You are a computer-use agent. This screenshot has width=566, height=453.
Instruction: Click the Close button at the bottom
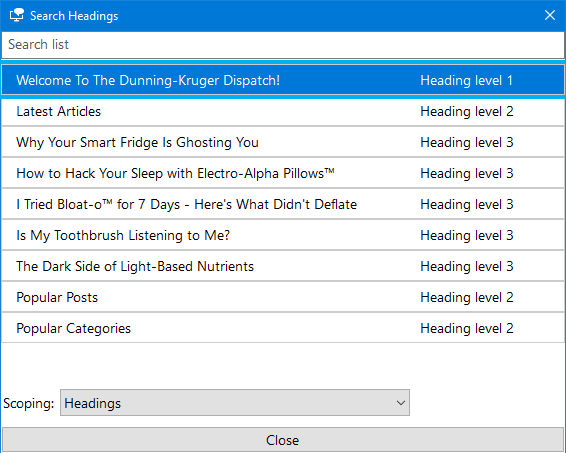click(283, 440)
